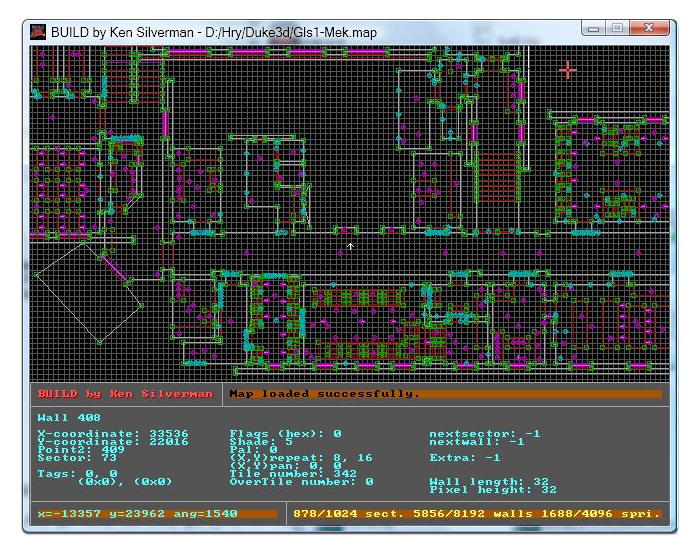Click the '1688/4096 spri.' sprite counter

tap(600, 514)
